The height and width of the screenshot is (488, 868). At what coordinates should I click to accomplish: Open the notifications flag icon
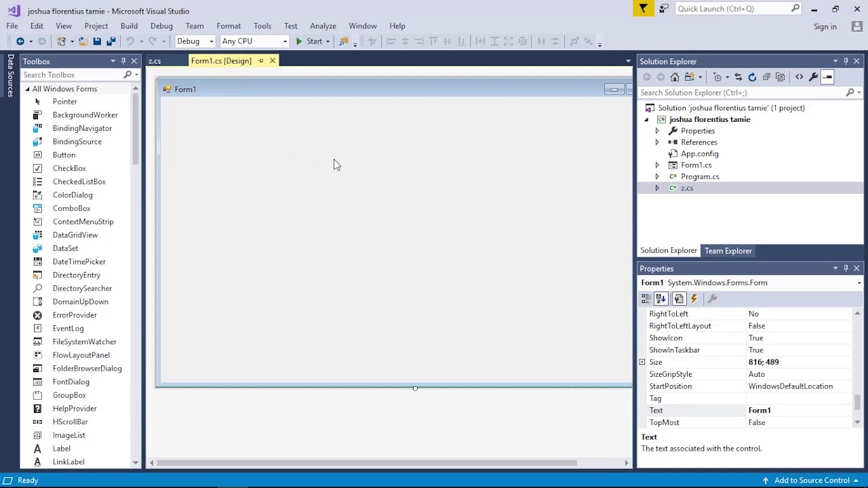click(643, 8)
